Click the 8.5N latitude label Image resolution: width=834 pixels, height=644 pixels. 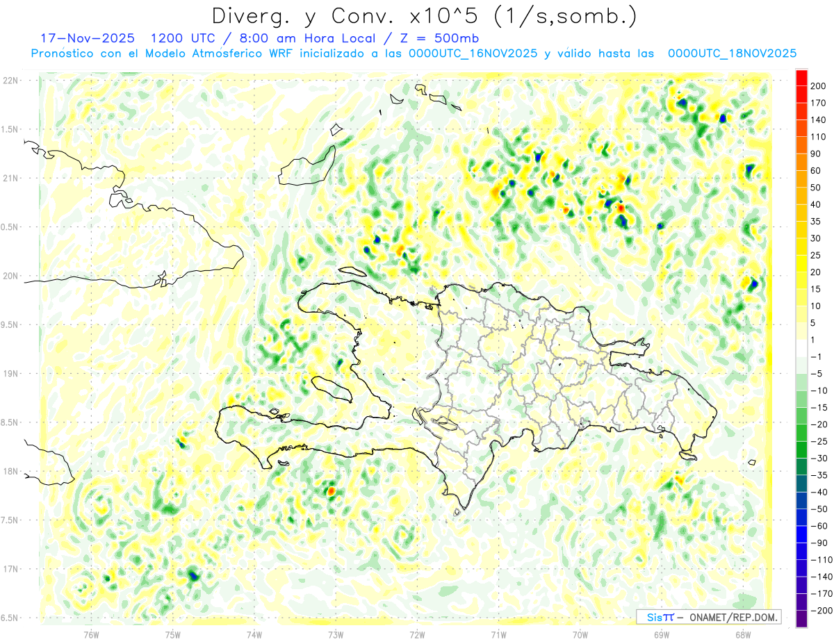[10, 422]
